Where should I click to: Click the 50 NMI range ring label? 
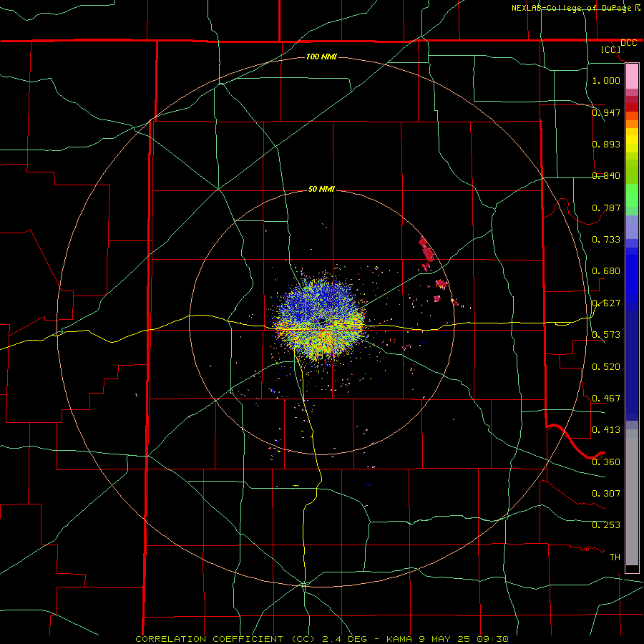[321, 189]
